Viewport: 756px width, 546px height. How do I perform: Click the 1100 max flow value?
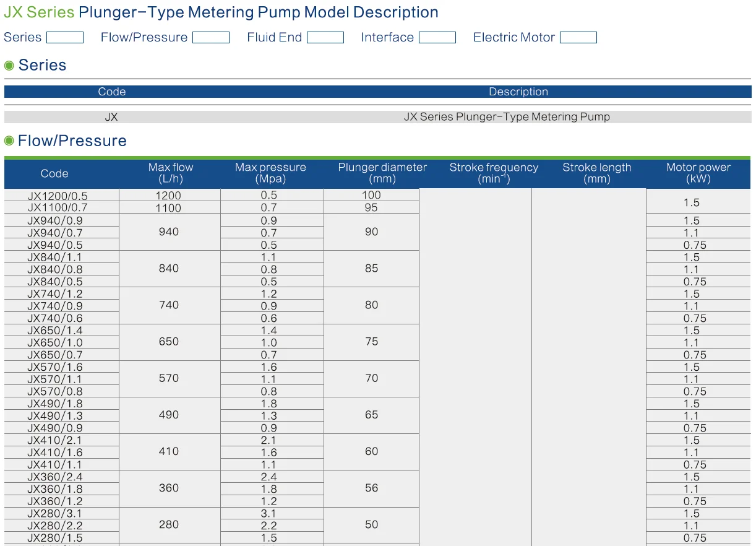pos(169,207)
